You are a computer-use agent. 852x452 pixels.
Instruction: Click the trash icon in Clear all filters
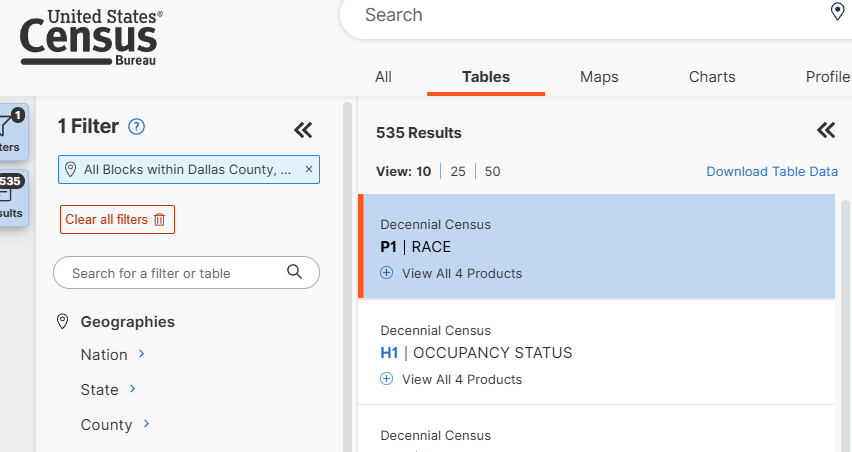pyautogui.click(x=159, y=219)
